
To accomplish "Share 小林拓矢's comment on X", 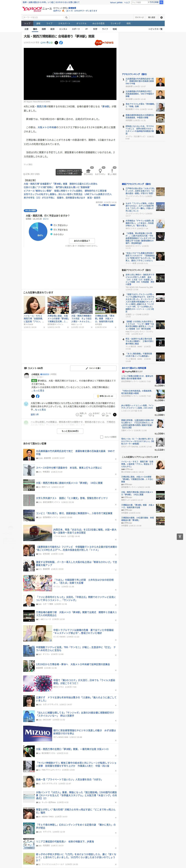I will [33, 396].
